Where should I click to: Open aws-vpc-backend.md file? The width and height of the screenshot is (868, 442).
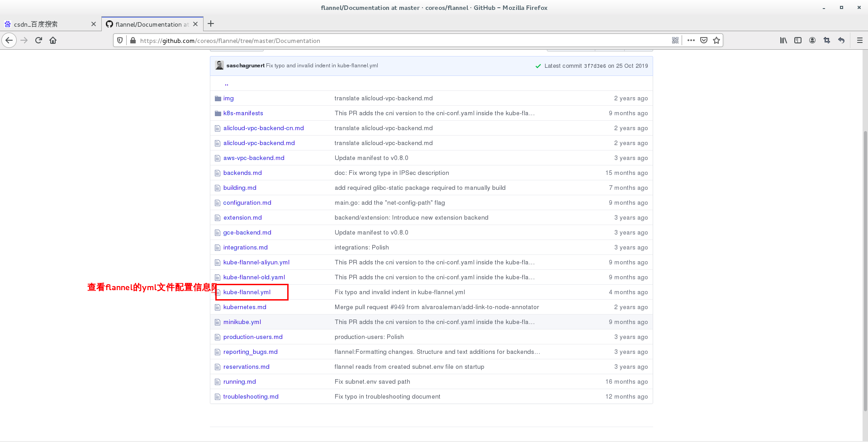coord(254,158)
